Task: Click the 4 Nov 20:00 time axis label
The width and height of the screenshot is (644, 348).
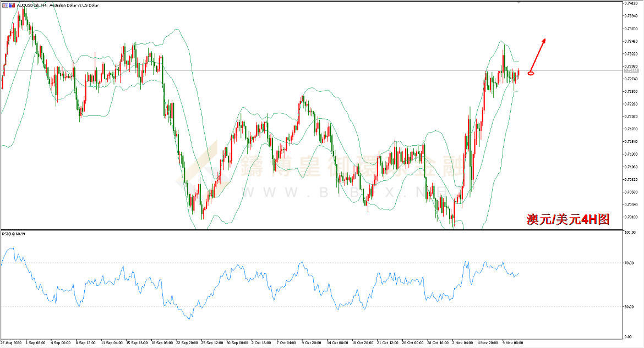Action: pos(488,343)
